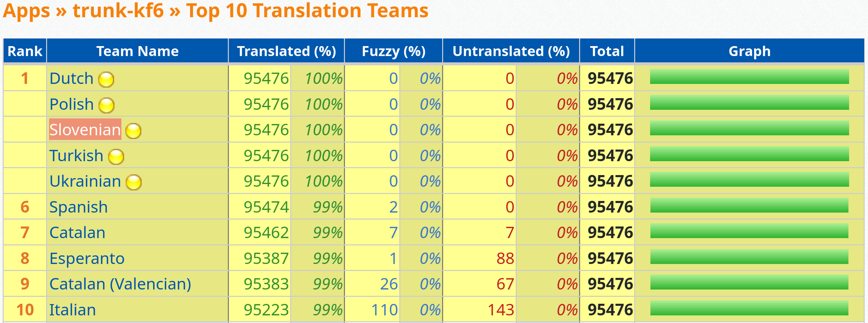Click the Fuzzy (%) column header
The image size is (868, 323).
point(393,51)
